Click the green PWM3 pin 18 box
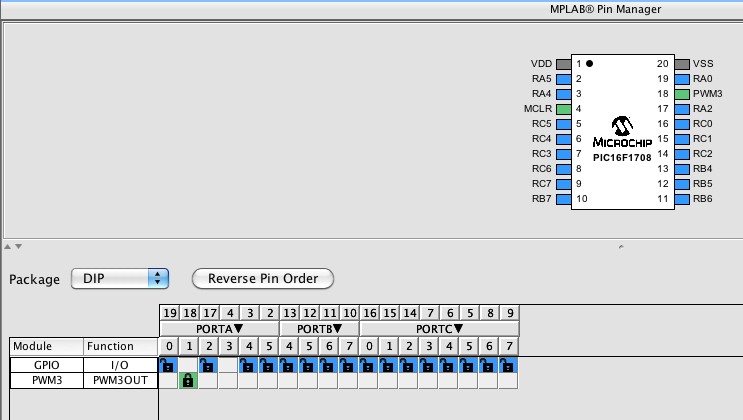The height and width of the screenshot is (420, 743). [682, 93]
